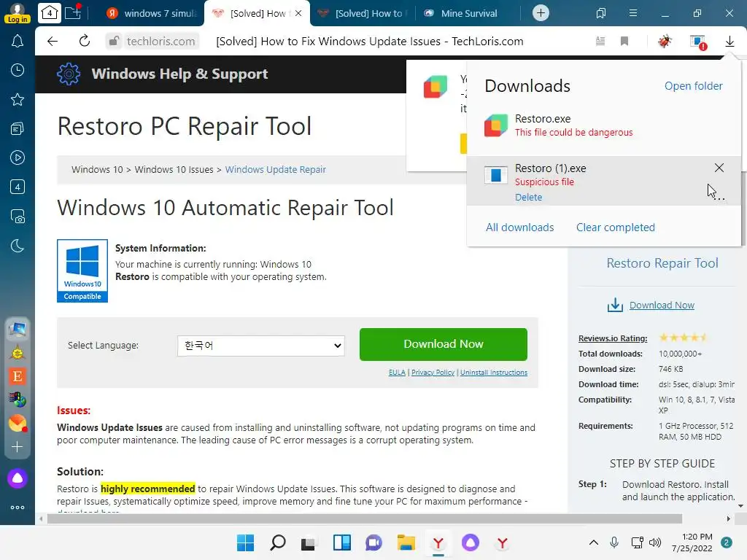Open the tab overview home icon
The width and height of the screenshot is (747, 560).
[x=50, y=13]
